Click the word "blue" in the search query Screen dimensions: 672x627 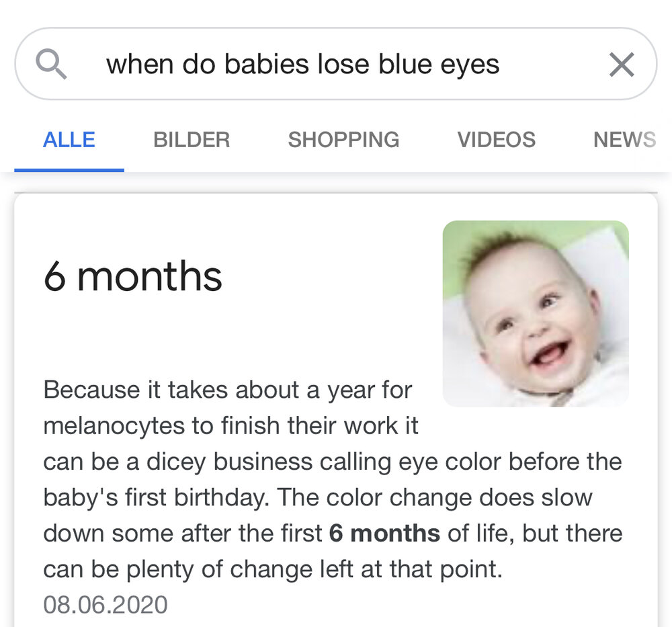(x=405, y=65)
